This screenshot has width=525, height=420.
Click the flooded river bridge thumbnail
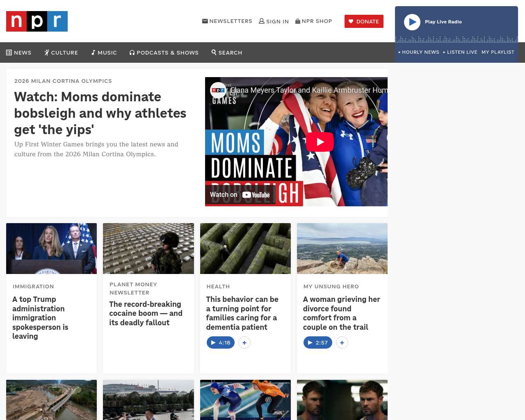(x=52, y=400)
